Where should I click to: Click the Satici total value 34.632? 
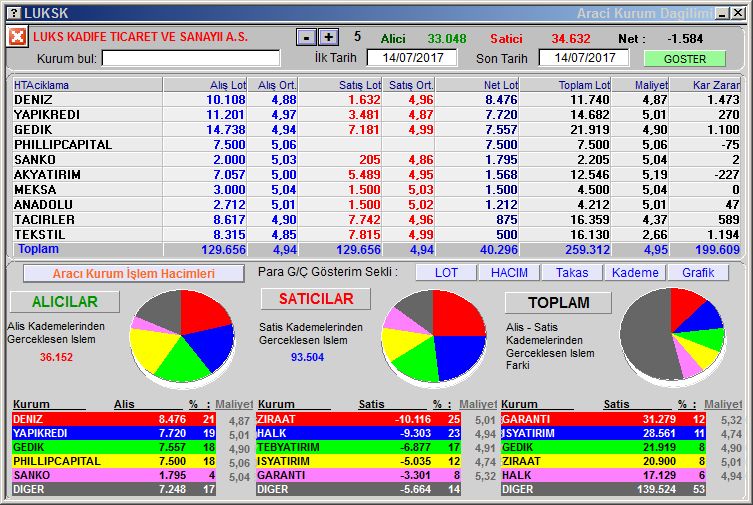pos(571,39)
